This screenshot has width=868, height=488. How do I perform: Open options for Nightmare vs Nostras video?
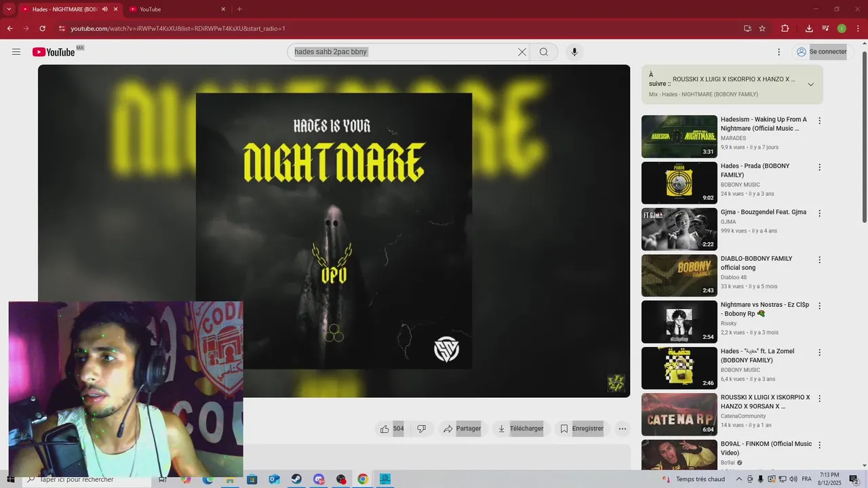(x=819, y=306)
